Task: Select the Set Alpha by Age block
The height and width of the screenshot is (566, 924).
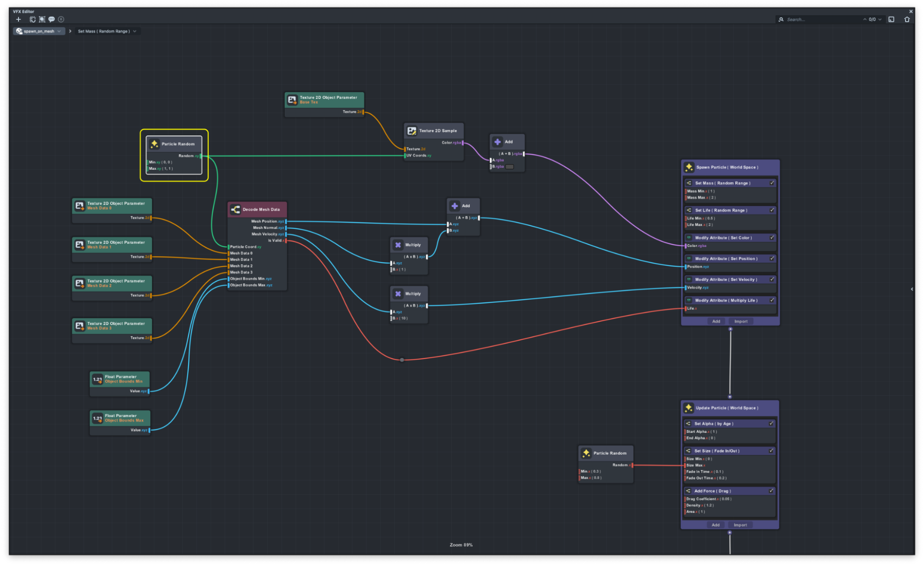Action: pos(714,424)
